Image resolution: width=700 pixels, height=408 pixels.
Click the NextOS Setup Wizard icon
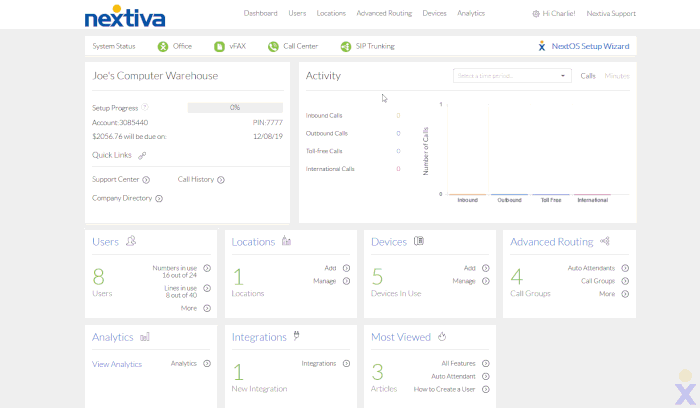542,46
